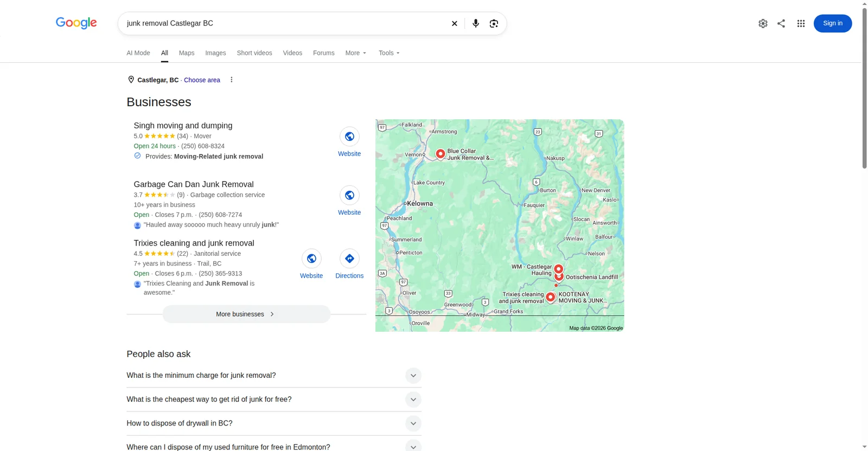This screenshot has width=868, height=451.
Task: Click the Blue Collar Junk Removal map pin
Action: click(x=441, y=154)
